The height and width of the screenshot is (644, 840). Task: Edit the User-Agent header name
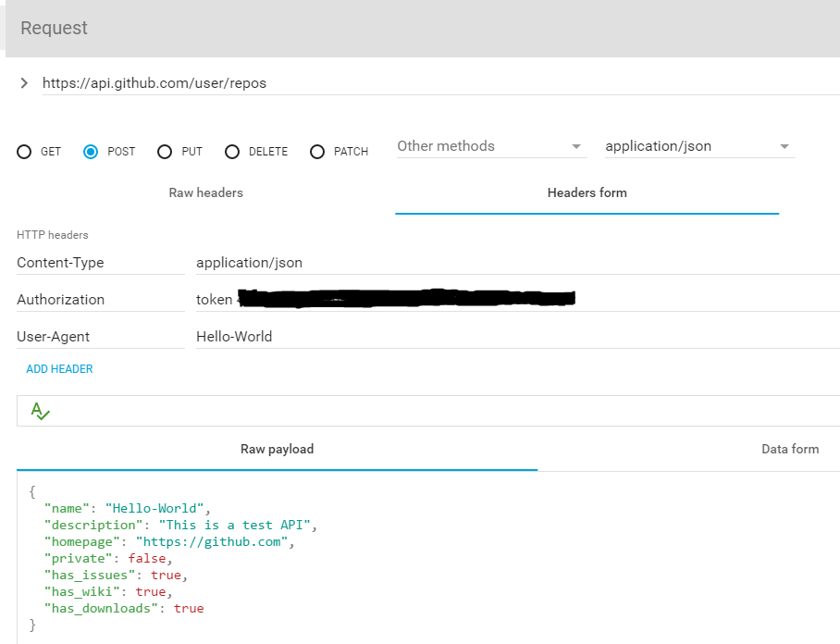coord(100,337)
